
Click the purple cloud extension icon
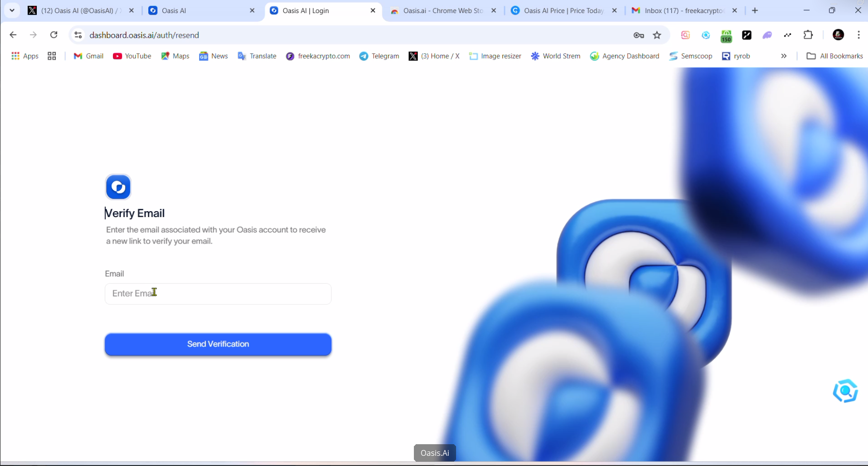(767, 35)
